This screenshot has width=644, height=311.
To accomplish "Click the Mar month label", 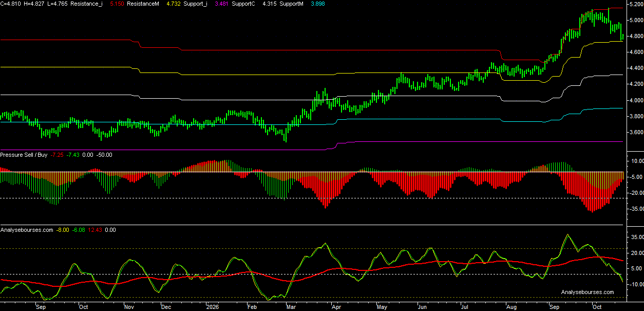I will click(291, 307).
